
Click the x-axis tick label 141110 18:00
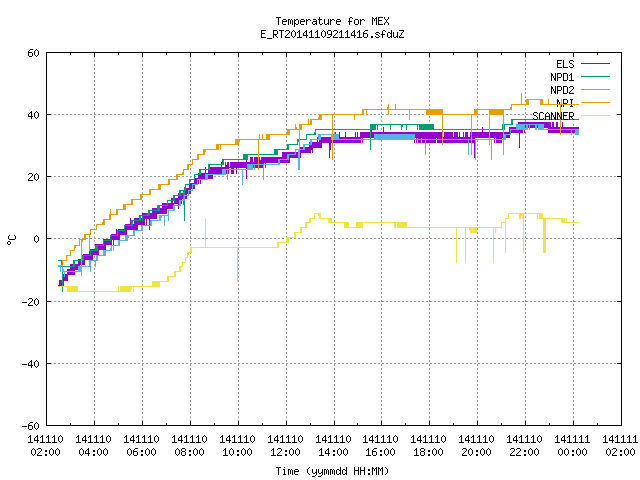pos(428,446)
